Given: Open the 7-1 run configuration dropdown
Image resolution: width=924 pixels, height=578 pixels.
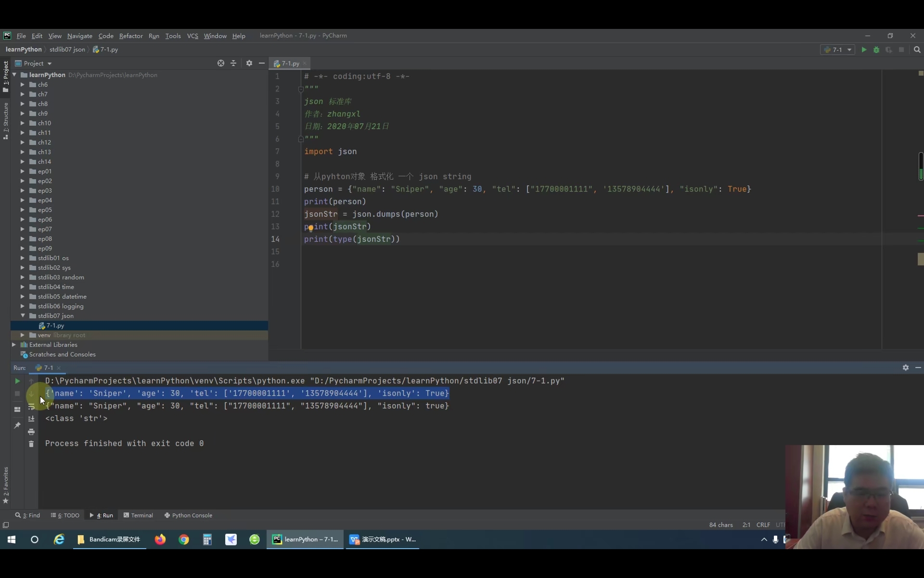Looking at the screenshot, I should (838, 50).
